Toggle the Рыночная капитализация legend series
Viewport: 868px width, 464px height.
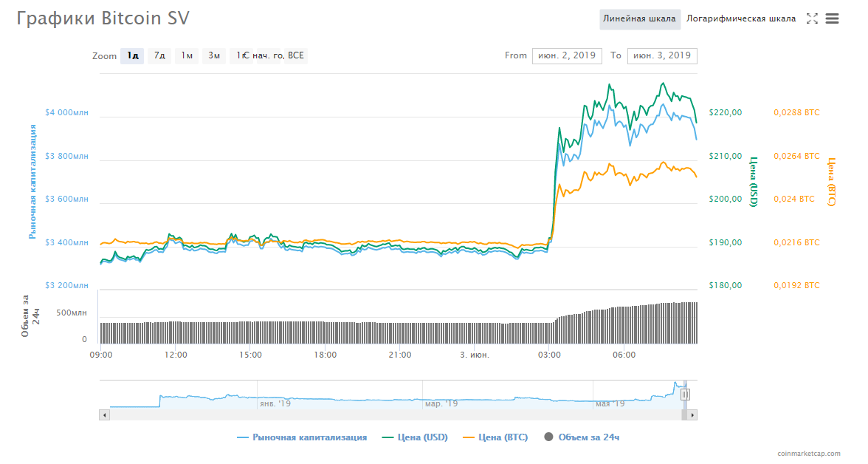pos(302,437)
